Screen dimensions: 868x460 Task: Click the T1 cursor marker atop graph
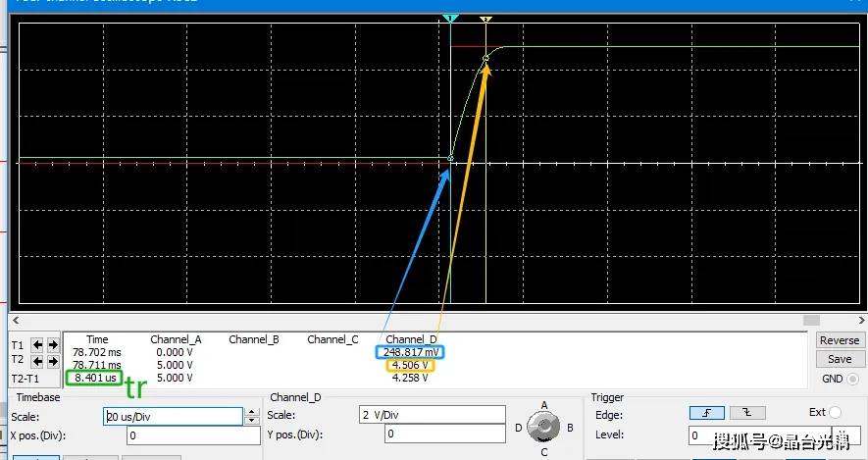[450, 19]
